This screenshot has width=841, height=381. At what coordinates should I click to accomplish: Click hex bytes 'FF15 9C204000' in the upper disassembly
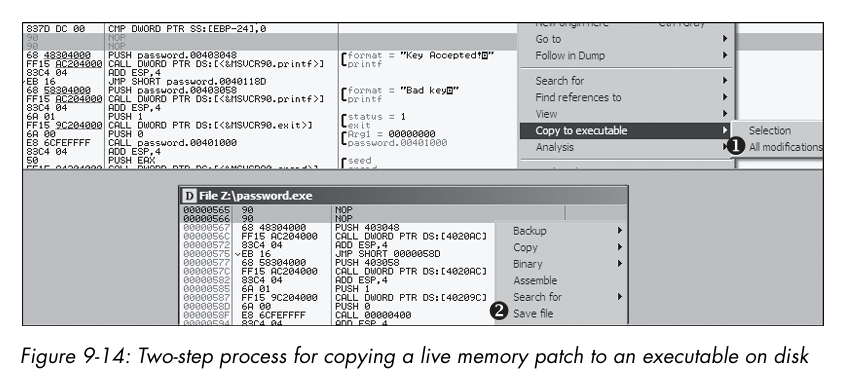coord(64,125)
